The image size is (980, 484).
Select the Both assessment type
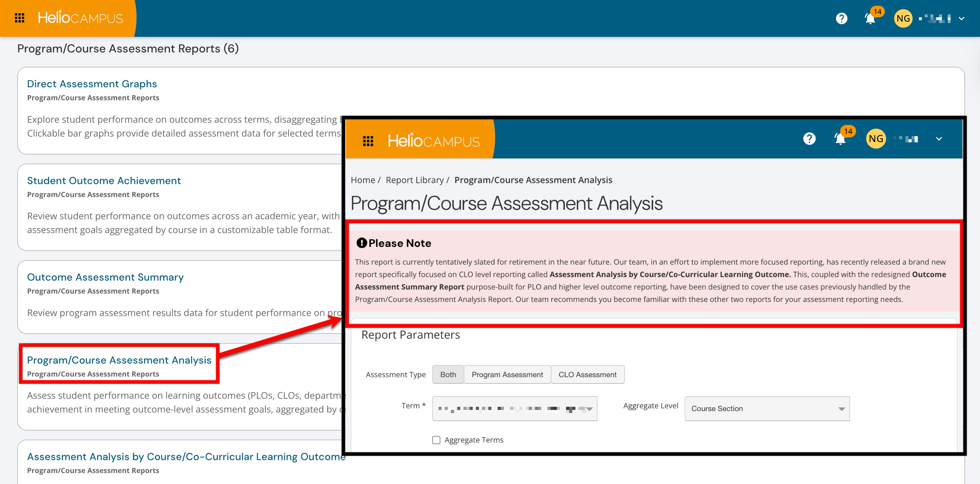[x=448, y=375]
